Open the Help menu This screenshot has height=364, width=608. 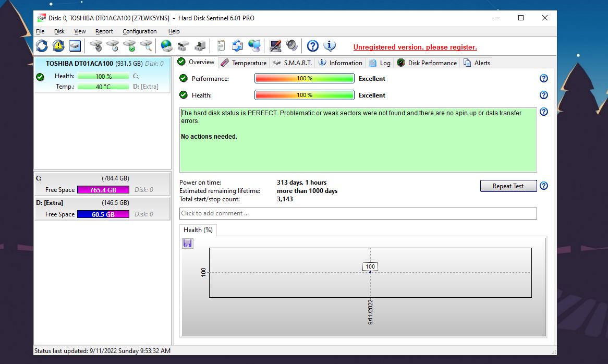pyautogui.click(x=174, y=31)
